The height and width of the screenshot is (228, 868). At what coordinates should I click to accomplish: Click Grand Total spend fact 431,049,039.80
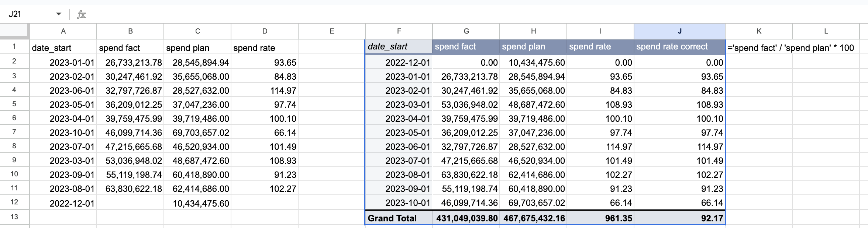(x=466, y=218)
